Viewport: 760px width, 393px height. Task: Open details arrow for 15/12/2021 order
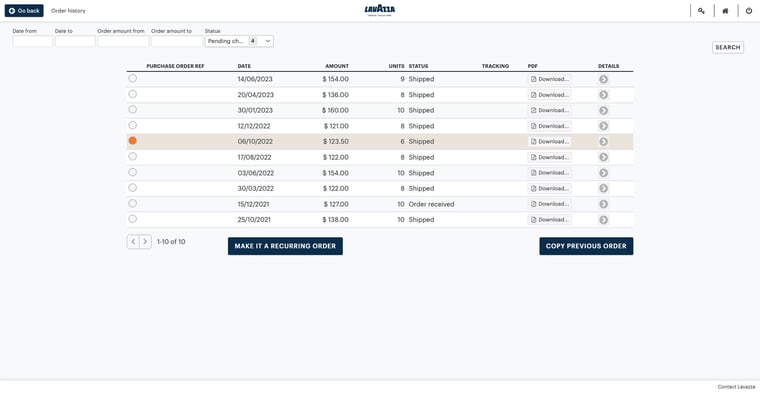[603, 204]
